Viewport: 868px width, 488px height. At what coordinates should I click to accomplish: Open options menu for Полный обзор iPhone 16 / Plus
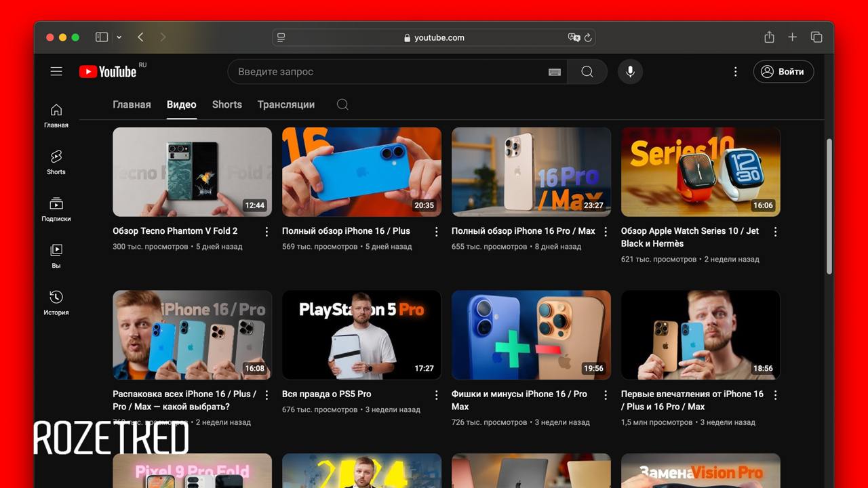click(436, 232)
